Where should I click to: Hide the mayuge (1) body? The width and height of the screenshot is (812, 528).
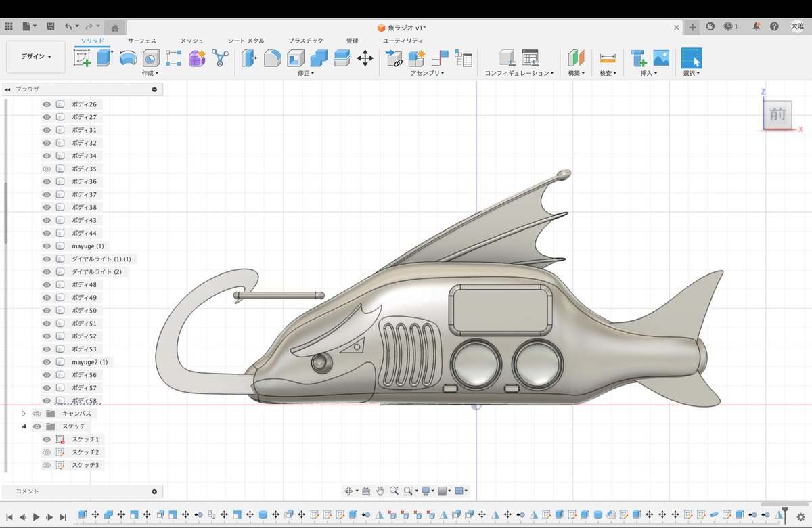pyautogui.click(x=45, y=246)
